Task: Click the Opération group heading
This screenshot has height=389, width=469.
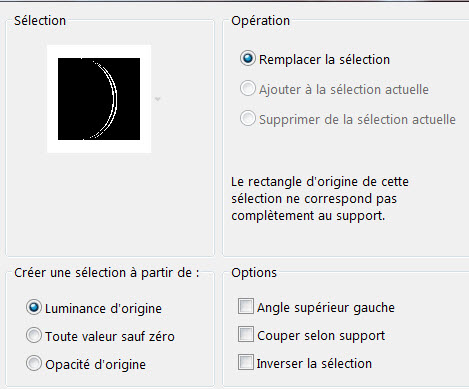Action: 261,21
